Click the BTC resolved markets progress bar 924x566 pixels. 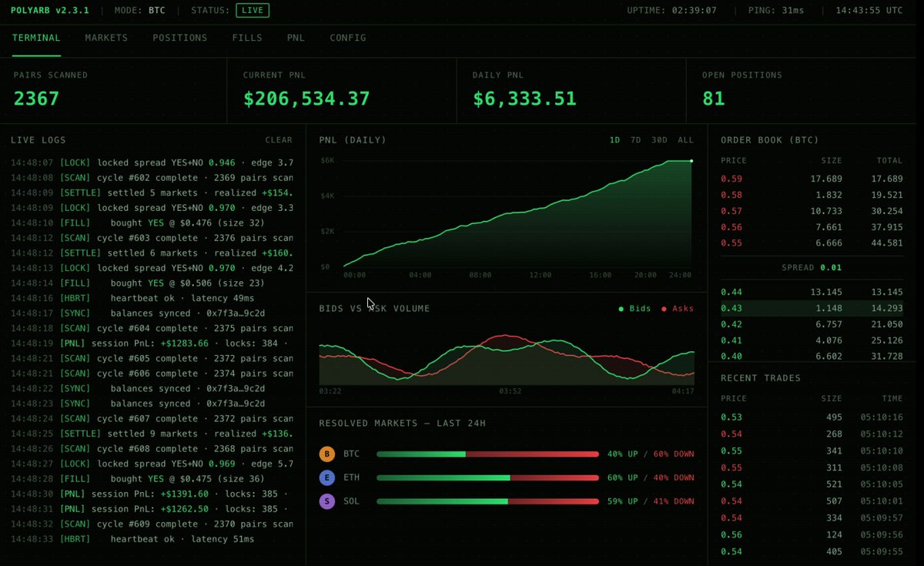[x=487, y=454]
